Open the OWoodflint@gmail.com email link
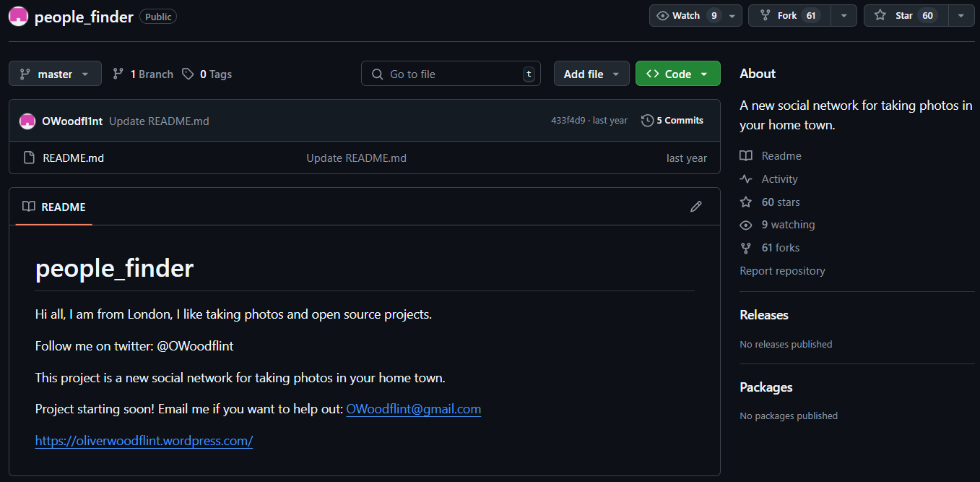Screen dimensions: 980x482 413,409
